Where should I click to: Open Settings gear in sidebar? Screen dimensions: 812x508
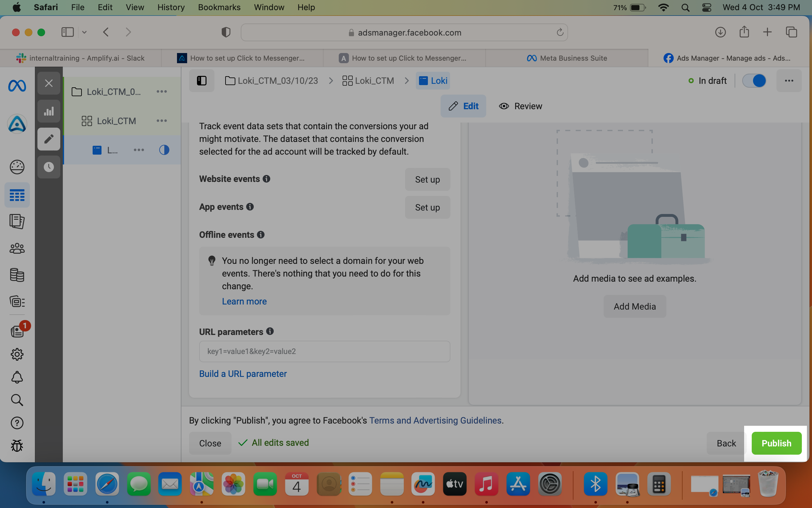coord(17,354)
